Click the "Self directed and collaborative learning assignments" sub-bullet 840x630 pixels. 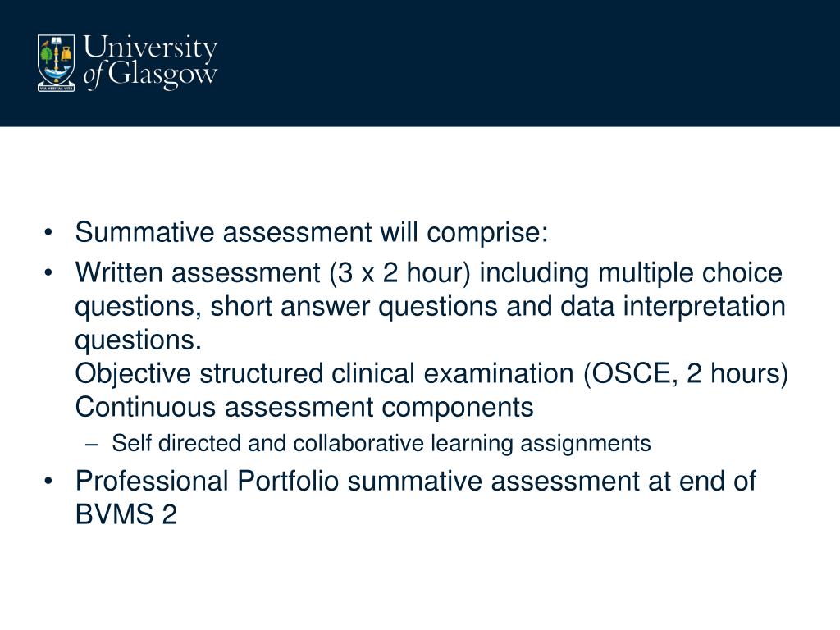pyautogui.click(x=381, y=444)
